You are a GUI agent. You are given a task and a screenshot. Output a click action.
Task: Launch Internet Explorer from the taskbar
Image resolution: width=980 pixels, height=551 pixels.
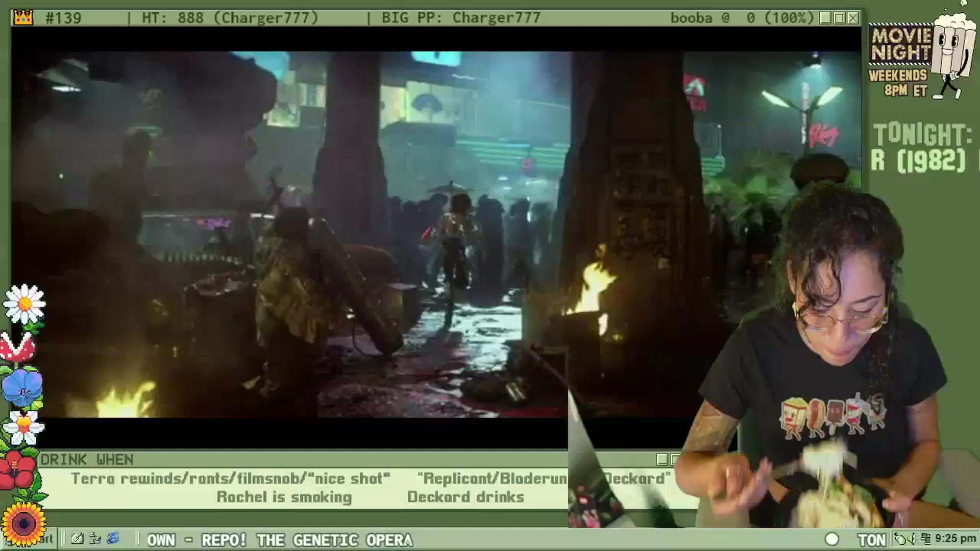tap(113, 539)
